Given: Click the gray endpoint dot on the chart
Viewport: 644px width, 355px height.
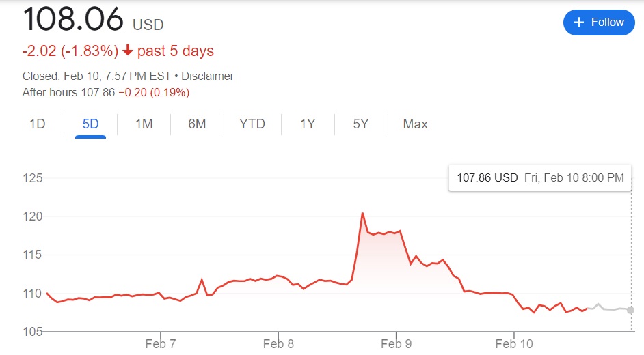Looking at the screenshot, I should coord(630,310).
